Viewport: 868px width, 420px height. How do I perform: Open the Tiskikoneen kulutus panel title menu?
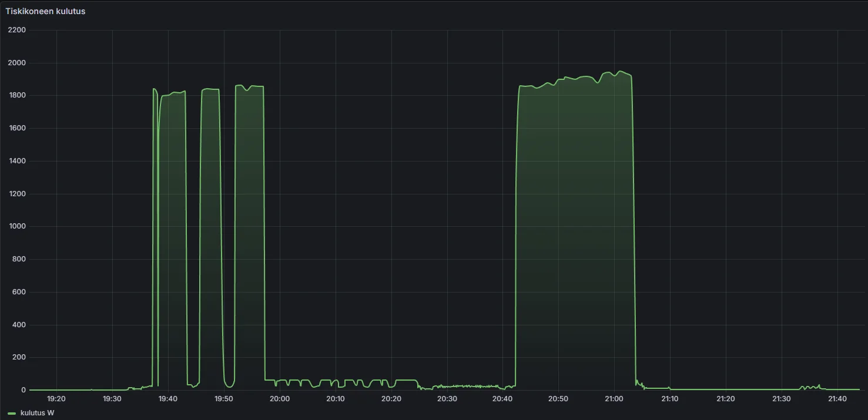click(x=45, y=11)
